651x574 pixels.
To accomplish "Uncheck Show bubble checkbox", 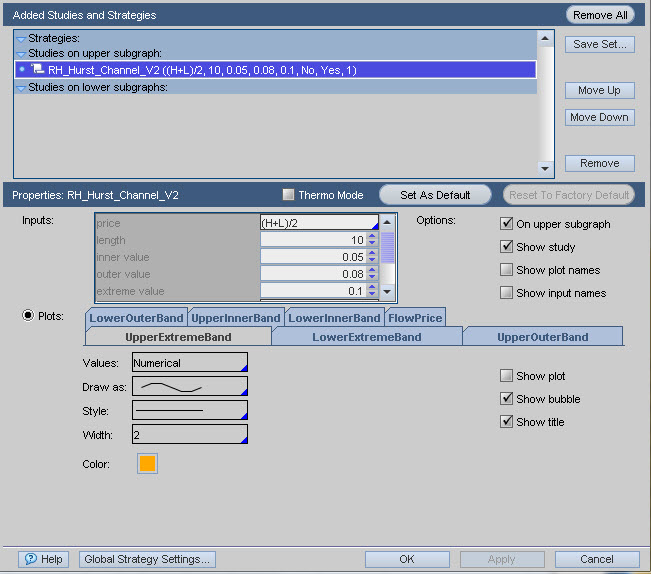I will coord(506,398).
